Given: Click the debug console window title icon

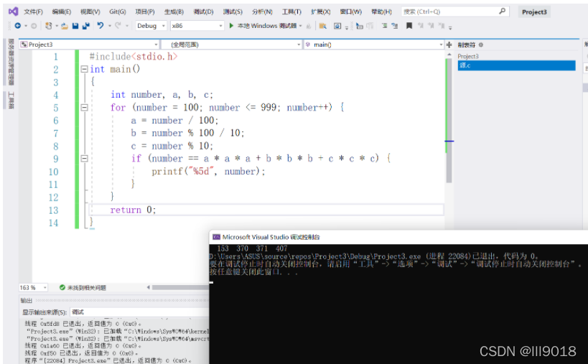Looking at the screenshot, I should coord(216,237).
